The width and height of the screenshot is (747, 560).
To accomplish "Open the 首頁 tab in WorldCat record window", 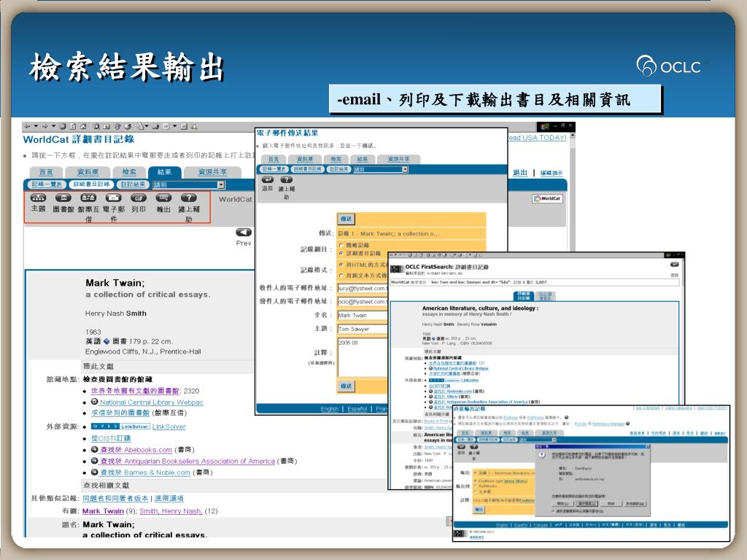I will (x=46, y=172).
